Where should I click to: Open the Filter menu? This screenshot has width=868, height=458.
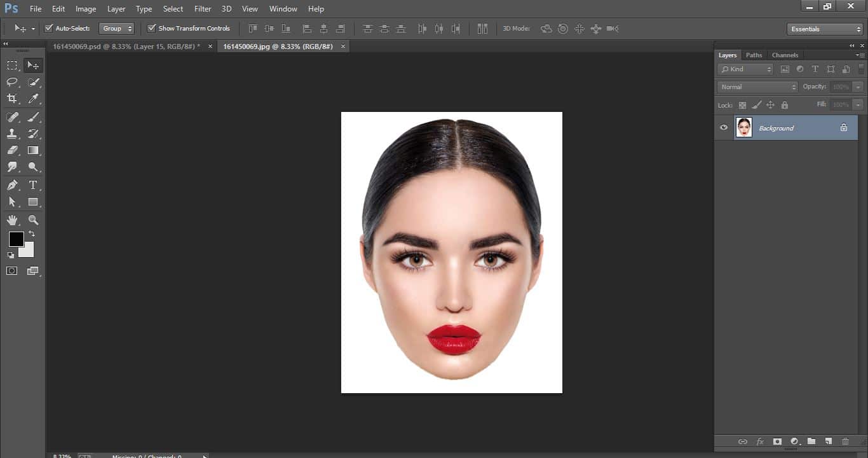[202, 8]
